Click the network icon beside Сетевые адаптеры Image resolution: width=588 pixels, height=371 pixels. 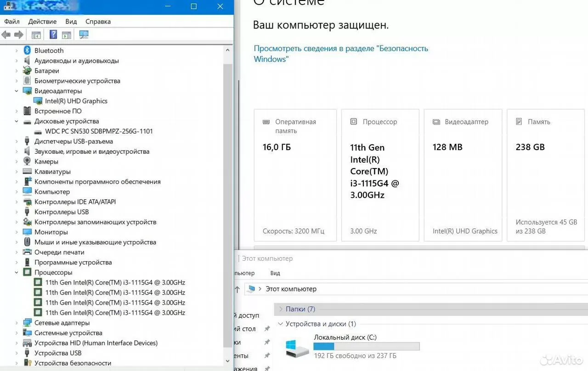pyautogui.click(x=27, y=323)
